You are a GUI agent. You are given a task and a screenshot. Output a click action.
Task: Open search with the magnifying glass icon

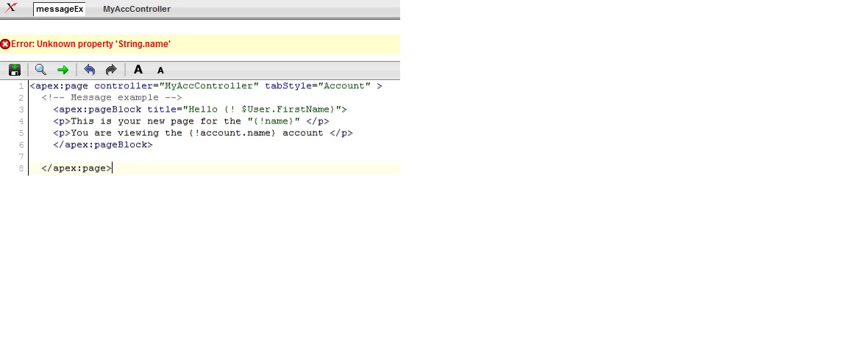pyautogui.click(x=40, y=70)
